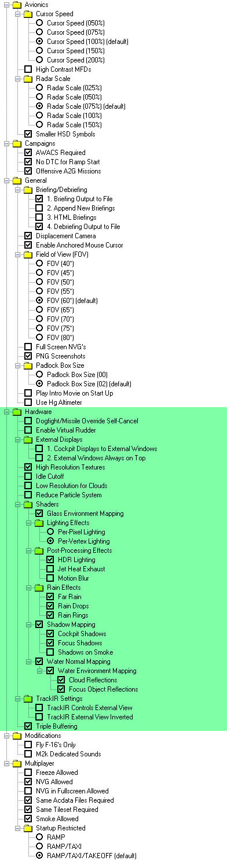Choose the FOV (80°) radio option
Image resolution: width=227 pixels, height=868 pixels.
pos(39,338)
